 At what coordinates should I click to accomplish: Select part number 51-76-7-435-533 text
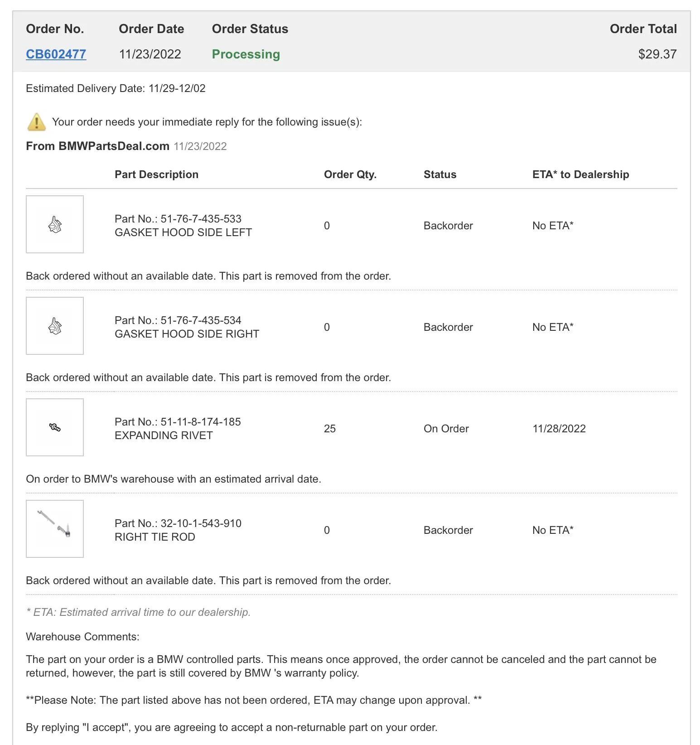pyautogui.click(x=201, y=219)
